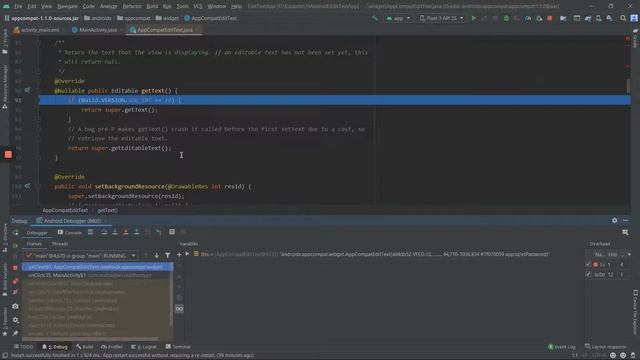640x360 pixels.
Task: Open the TODO tool window button
Action: [24, 347]
